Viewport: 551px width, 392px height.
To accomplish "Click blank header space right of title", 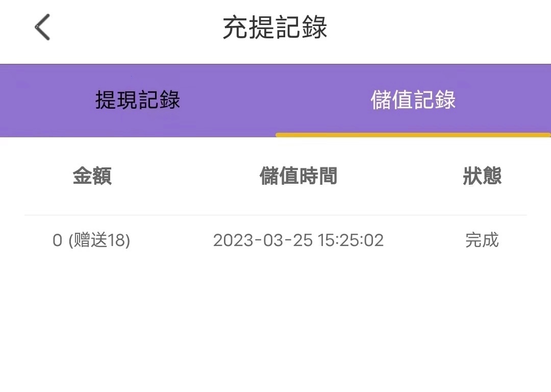I will tap(439, 28).
